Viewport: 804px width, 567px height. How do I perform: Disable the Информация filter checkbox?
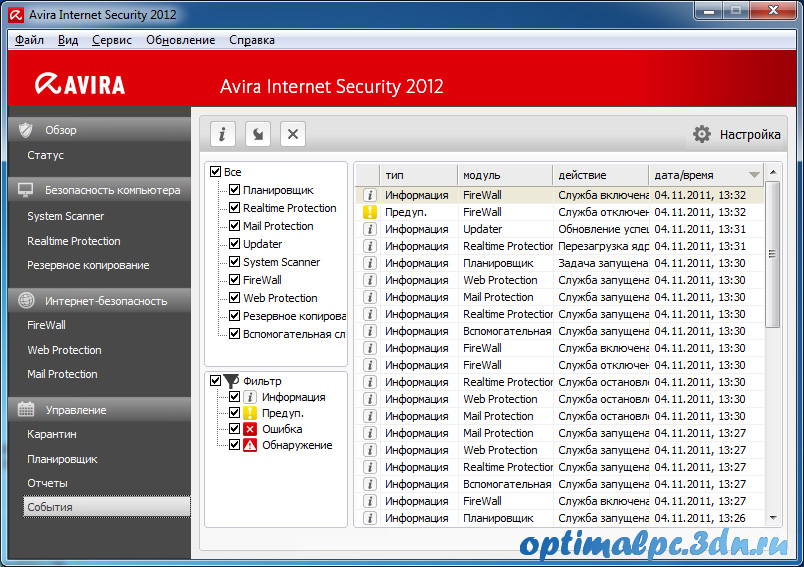click(234, 397)
